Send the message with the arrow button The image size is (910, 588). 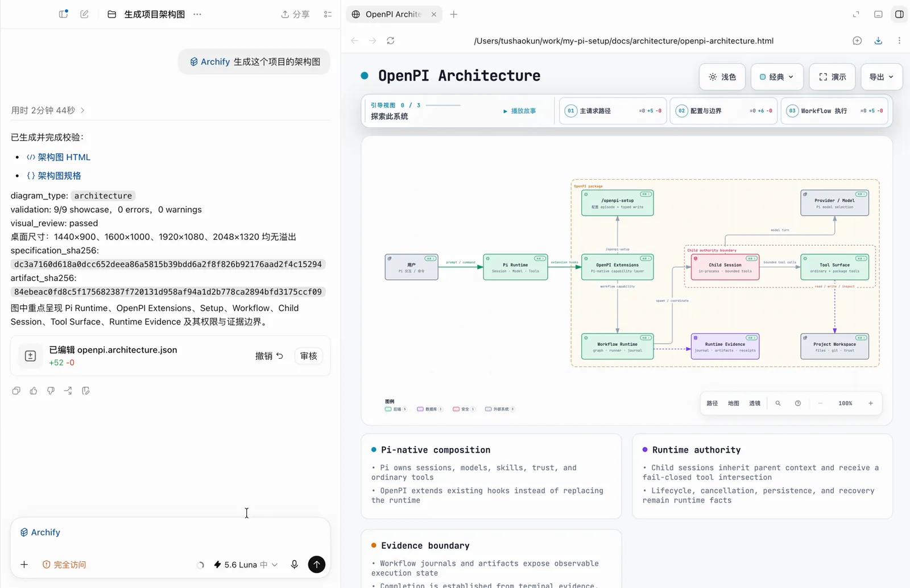pyautogui.click(x=317, y=565)
